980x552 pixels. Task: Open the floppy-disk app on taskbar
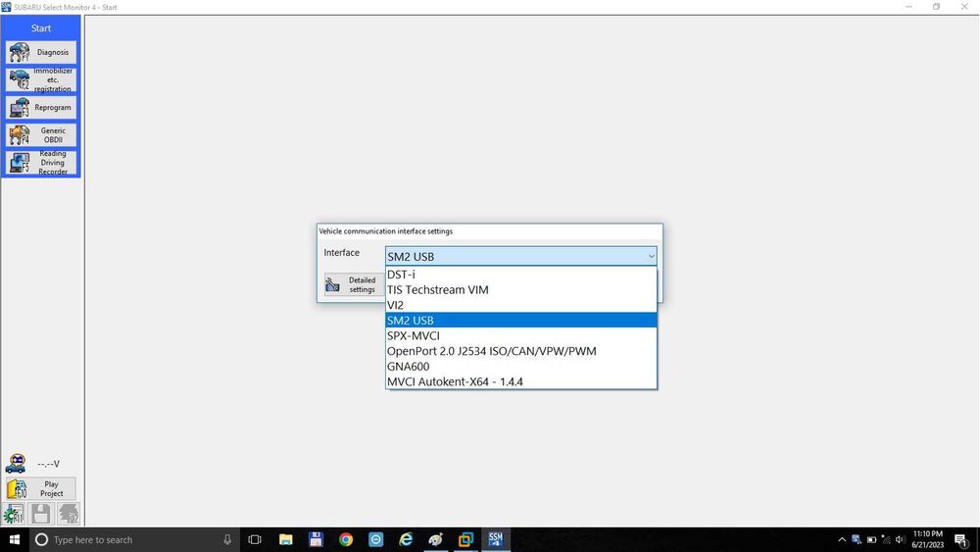click(x=316, y=539)
